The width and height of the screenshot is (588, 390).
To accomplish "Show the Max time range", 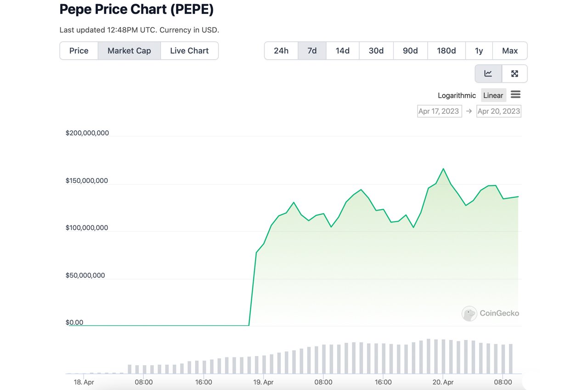I will coord(509,50).
